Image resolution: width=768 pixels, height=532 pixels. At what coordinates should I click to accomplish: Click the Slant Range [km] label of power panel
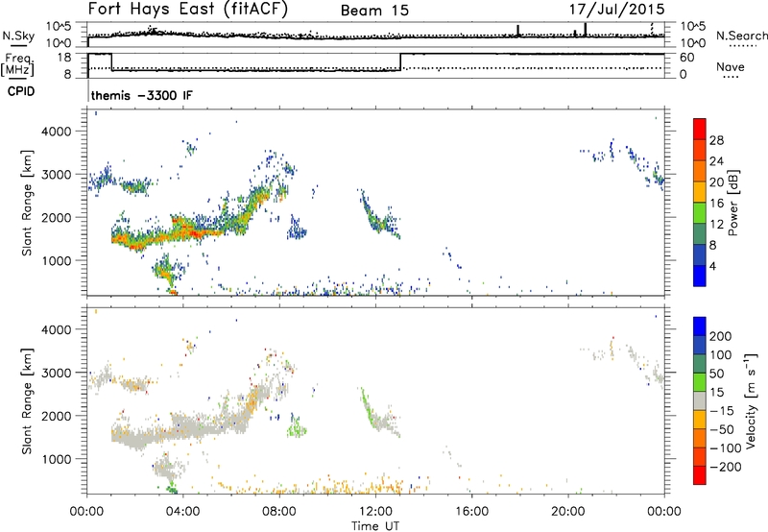[x=27, y=203]
